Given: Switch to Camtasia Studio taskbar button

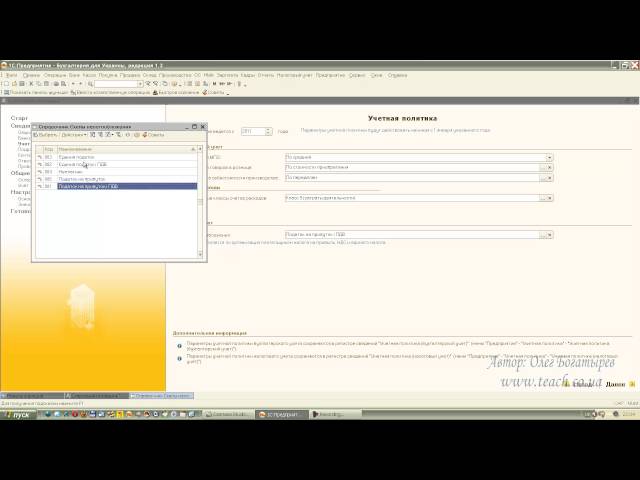Looking at the screenshot, I should click(229, 415).
